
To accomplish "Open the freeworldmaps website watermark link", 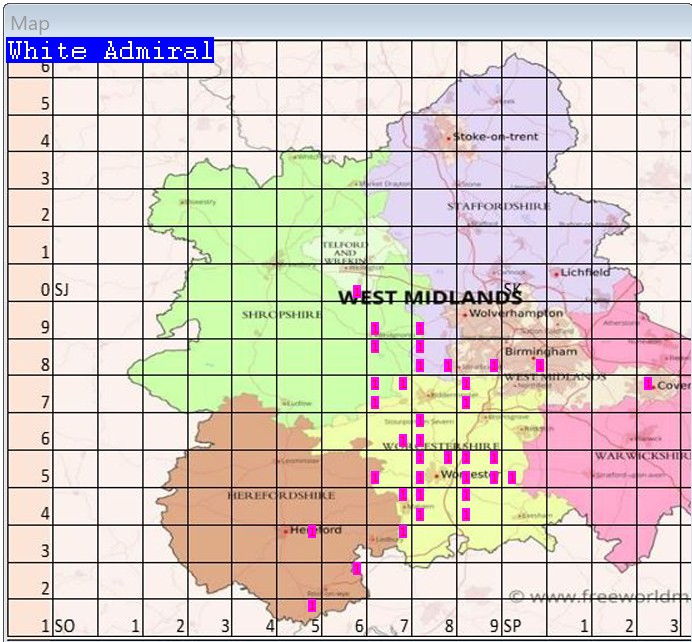I will pos(598,597).
